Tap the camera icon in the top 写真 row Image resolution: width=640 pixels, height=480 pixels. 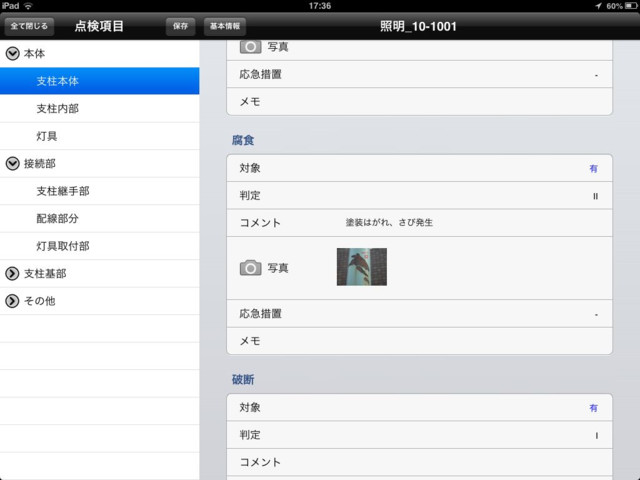pyautogui.click(x=250, y=47)
